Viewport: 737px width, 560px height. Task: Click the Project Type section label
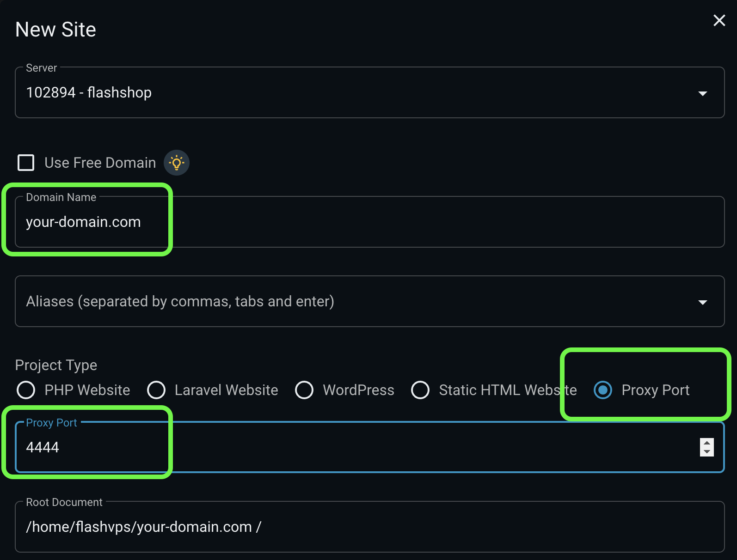56,365
